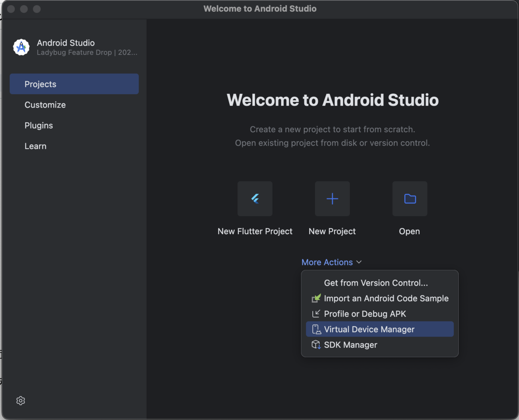Open the Learn section
Image resolution: width=519 pixels, height=420 pixels.
pos(74,146)
